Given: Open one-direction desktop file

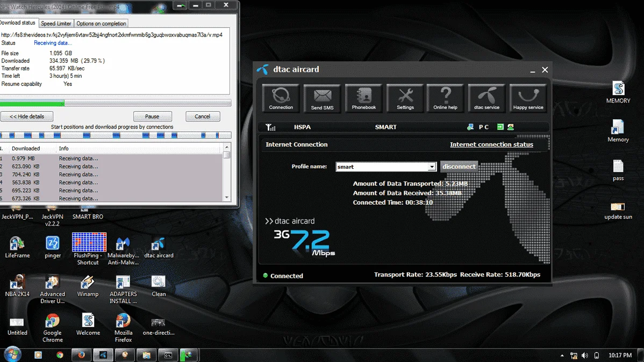Looking at the screenshot, I should pos(159,327).
